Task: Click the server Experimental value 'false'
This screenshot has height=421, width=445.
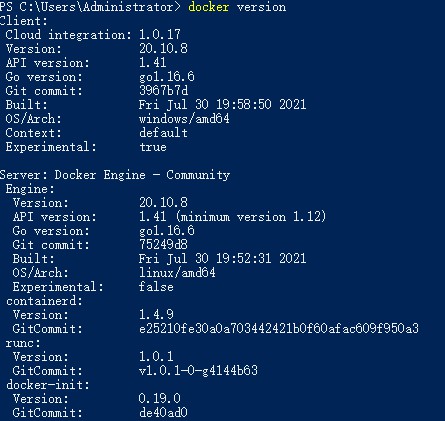Action: click(156, 287)
